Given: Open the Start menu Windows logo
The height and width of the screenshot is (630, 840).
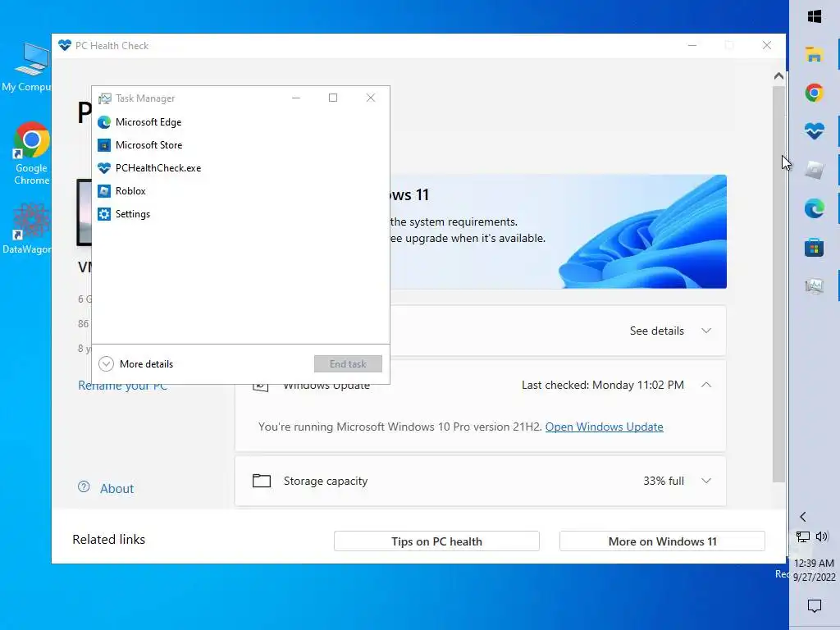Looking at the screenshot, I should [x=815, y=16].
